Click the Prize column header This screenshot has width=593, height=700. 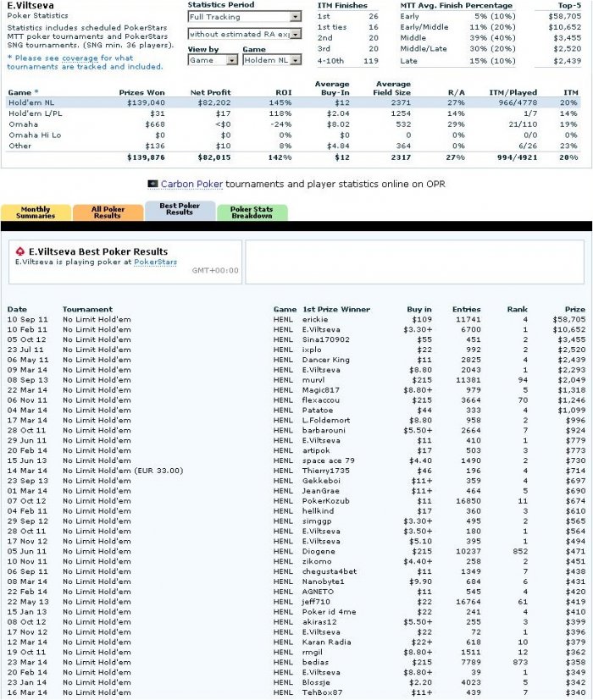pos(574,309)
